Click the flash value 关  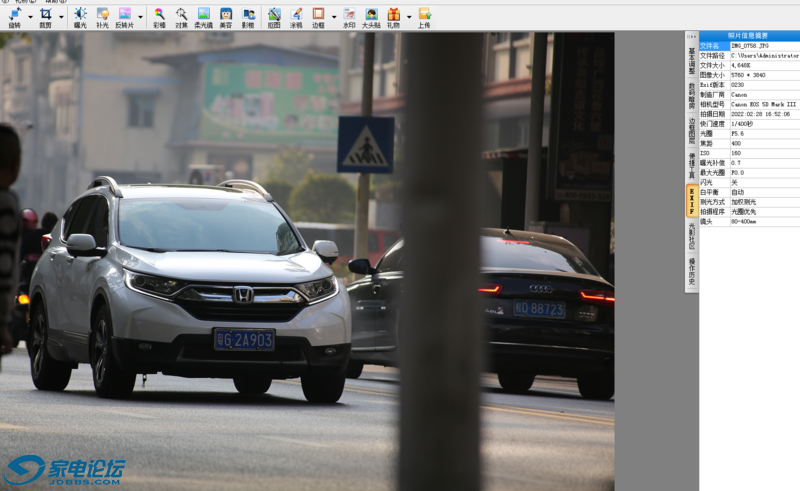734,182
